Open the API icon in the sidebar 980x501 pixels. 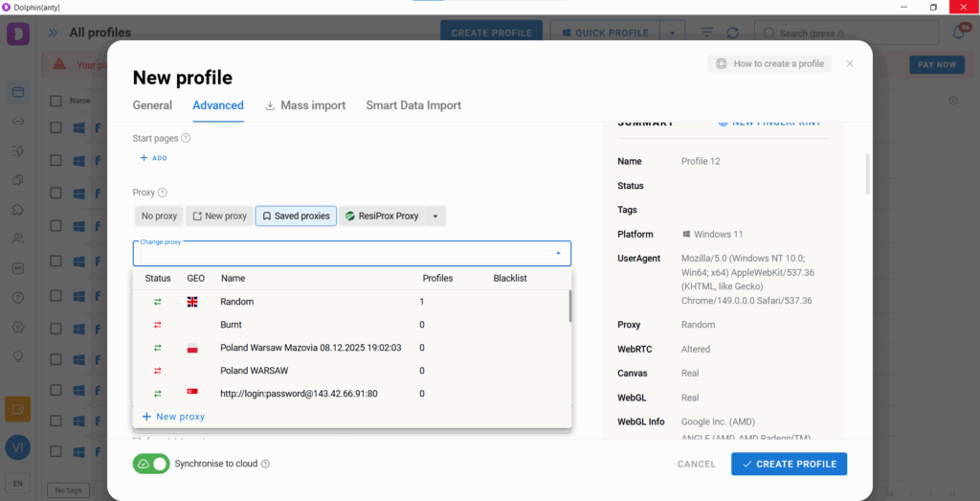click(x=18, y=267)
